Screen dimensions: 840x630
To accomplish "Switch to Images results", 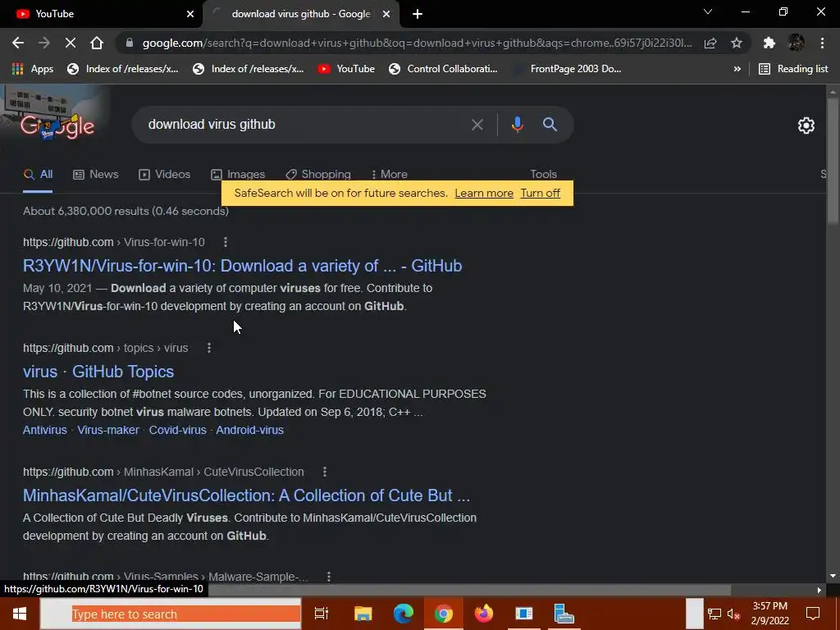I will (238, 174).
